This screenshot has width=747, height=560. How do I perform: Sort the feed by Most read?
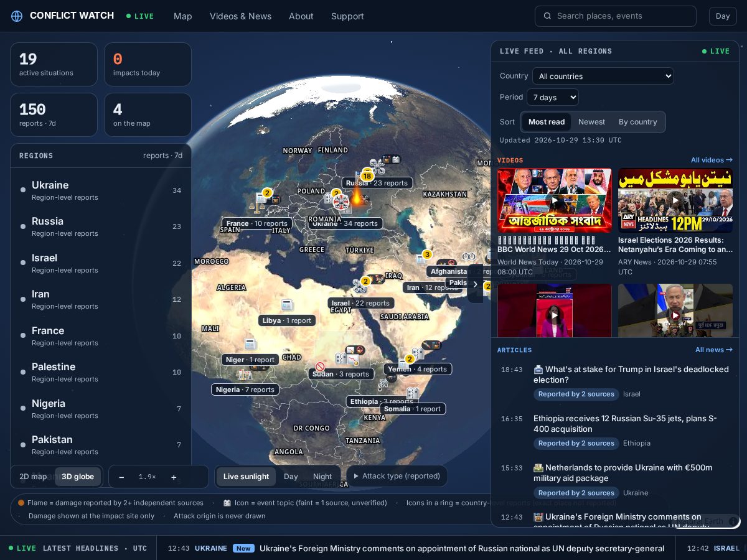coord(547,122)
